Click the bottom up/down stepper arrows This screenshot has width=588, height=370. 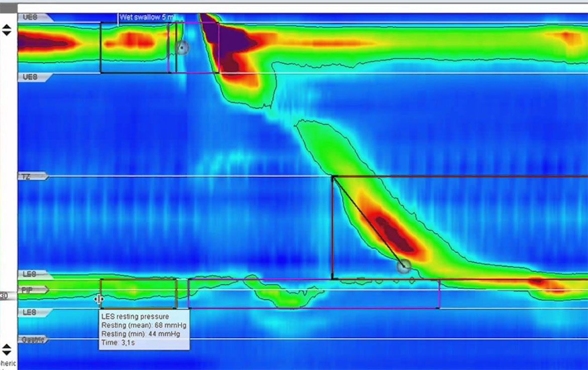(x=7, y=349)
